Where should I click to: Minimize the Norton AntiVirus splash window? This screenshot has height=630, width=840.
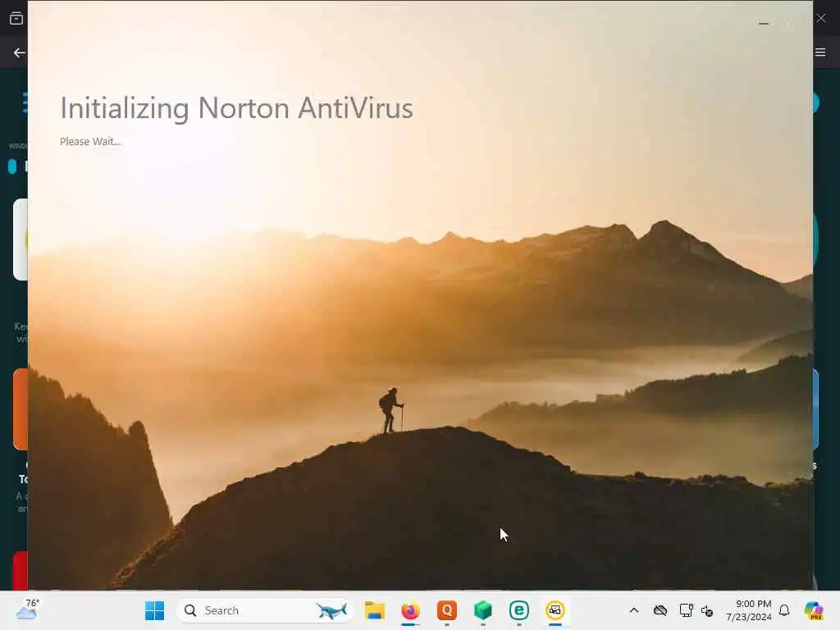click(x=764, y=24)
